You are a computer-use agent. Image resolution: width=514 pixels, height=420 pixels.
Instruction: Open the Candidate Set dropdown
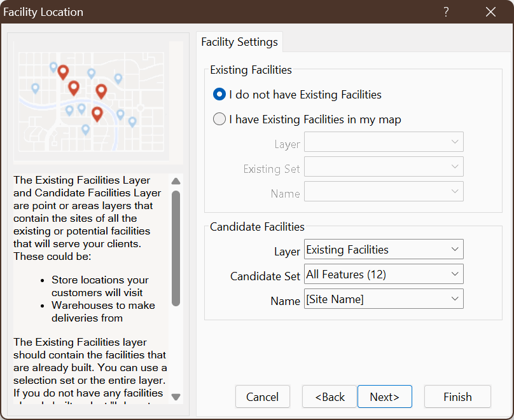(x=384, y=274)
